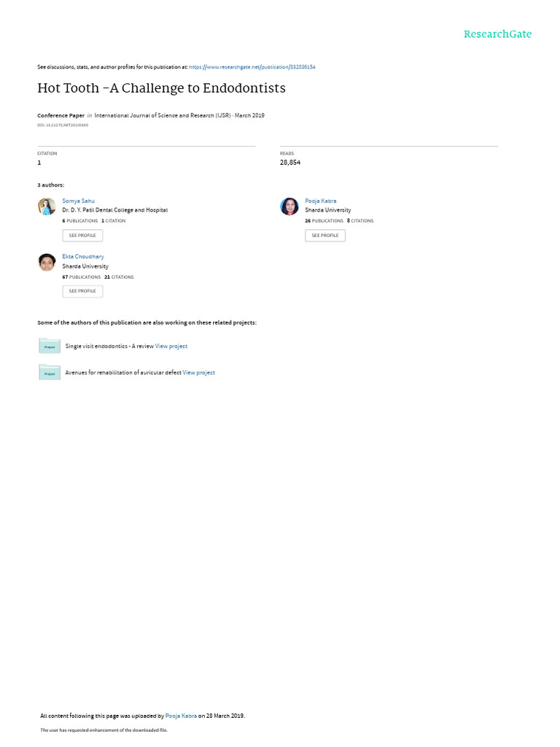Image resolution: width=560 pixels, height=747 pixels.
Task: Click the reads count 28,854
Action: 290,163
